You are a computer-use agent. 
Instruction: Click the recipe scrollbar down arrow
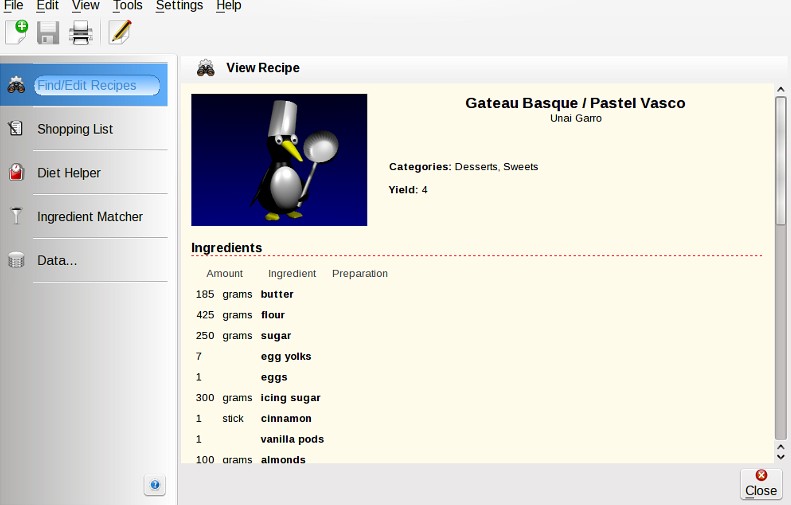(x=781, y=455)
